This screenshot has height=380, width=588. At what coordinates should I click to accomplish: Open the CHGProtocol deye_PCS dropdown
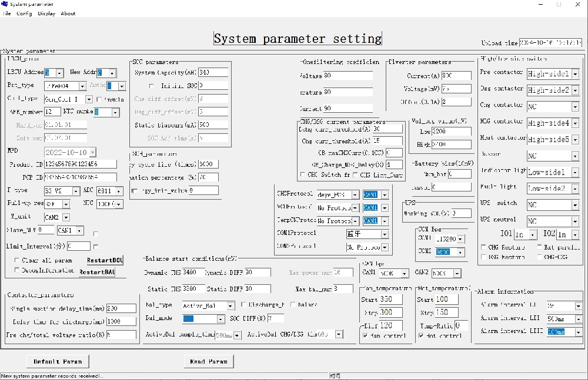coord(355,195)
